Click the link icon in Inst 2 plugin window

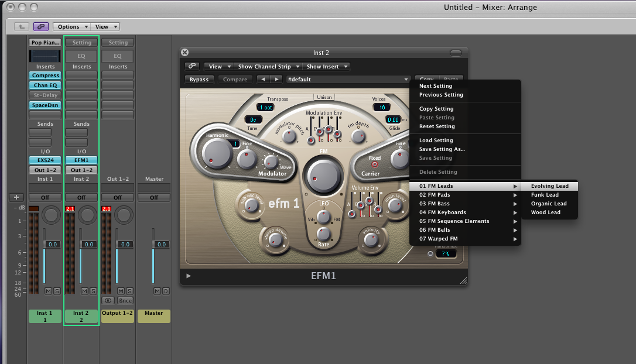[x=192, y=66]
